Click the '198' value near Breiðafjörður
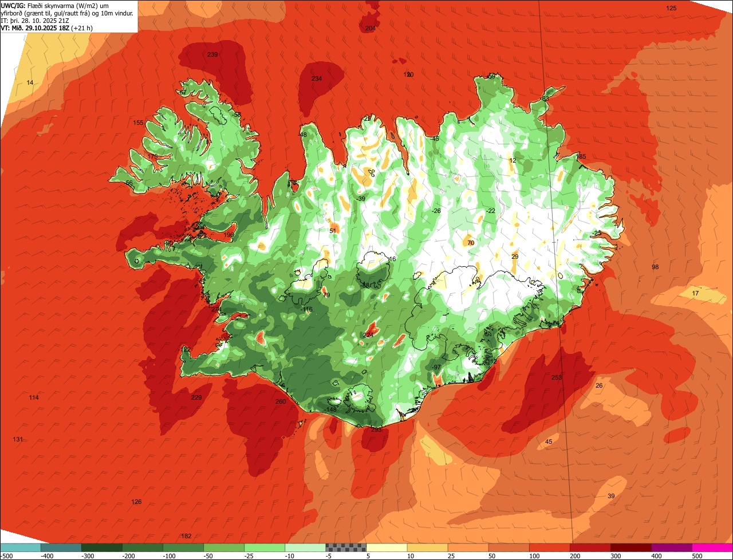 (x=229, y=235)
